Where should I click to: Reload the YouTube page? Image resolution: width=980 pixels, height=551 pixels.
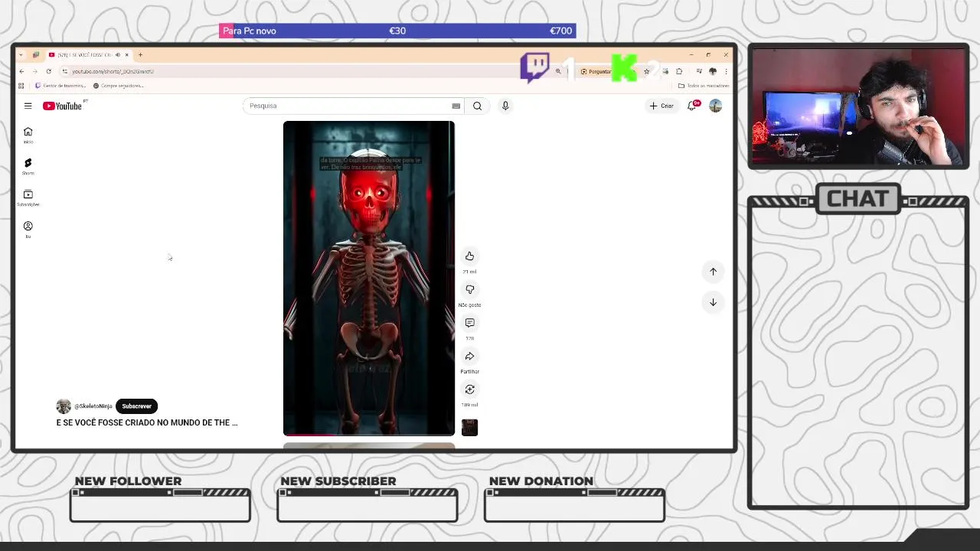pos(48,71)
